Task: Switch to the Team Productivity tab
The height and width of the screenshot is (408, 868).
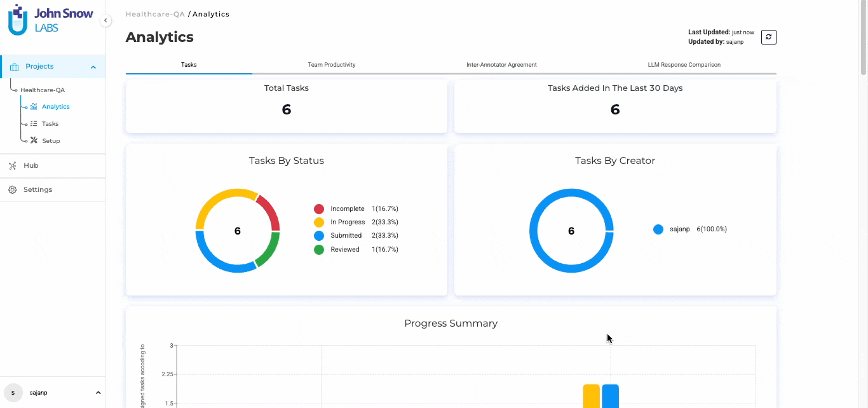Action: coord(331,65)
